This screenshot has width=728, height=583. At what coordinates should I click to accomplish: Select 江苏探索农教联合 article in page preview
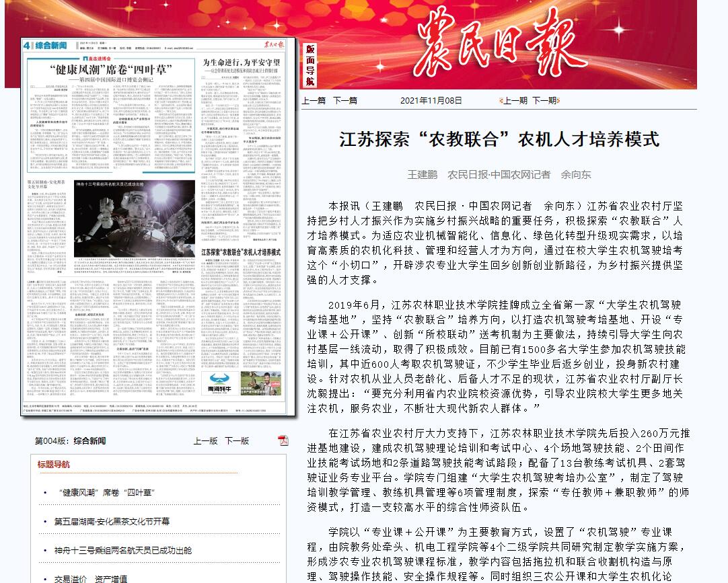[241, 251]
